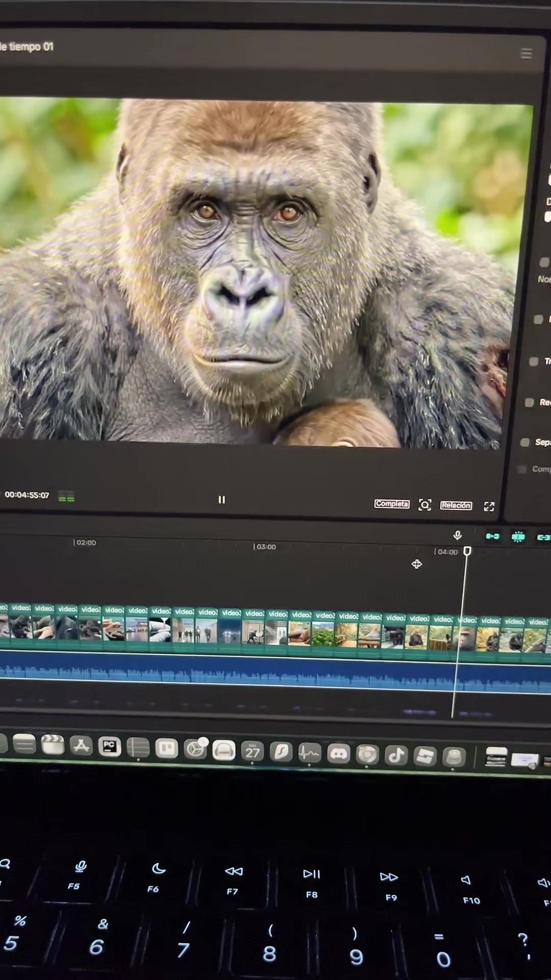
Task: Enter fullscreen preview mode
Action: 489,506
